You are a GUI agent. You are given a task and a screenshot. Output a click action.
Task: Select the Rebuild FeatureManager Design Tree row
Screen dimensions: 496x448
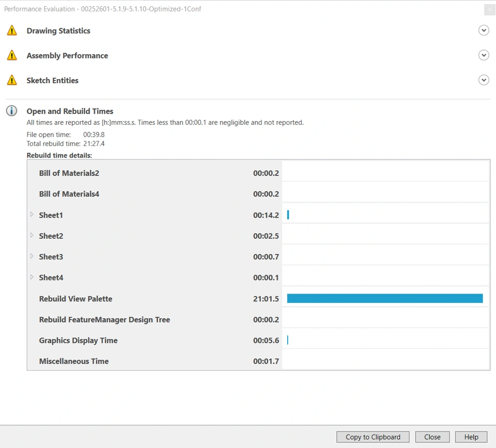coord(104,319)
